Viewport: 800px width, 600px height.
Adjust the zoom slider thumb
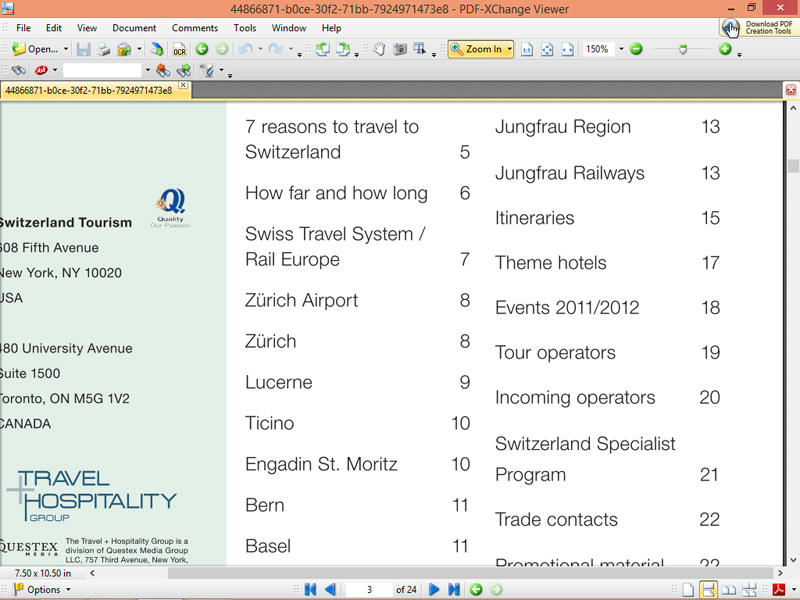point(683,49)
